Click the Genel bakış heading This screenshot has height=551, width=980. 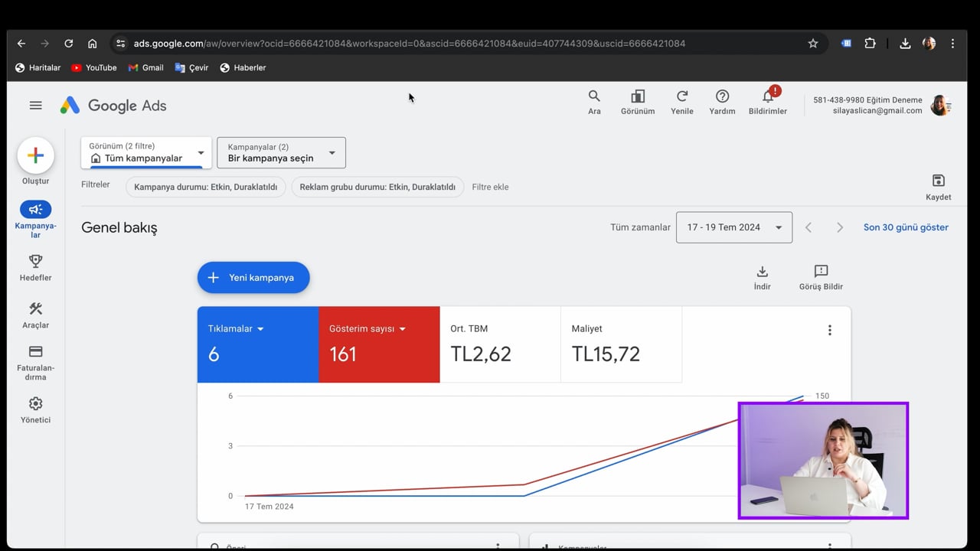[119, 227]
